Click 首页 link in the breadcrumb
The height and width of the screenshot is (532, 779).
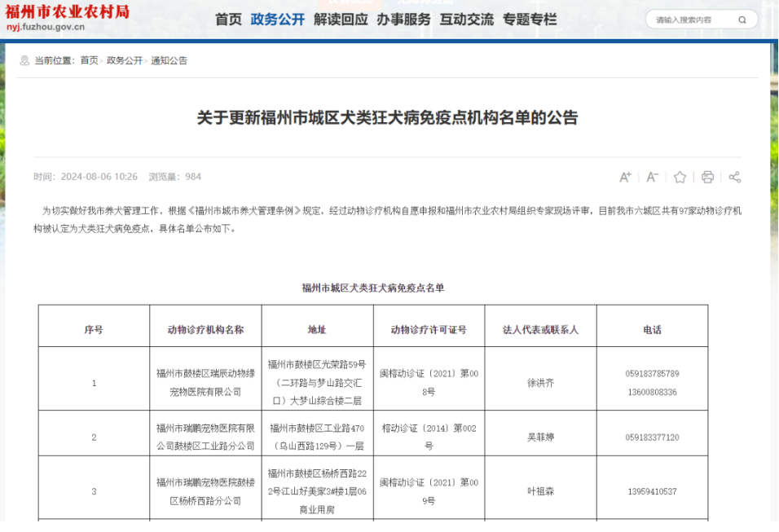(x=89, y=60)
